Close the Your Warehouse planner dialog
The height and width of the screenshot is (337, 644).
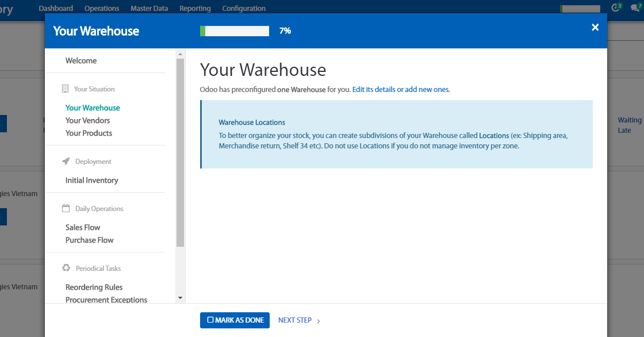pos(595,28)
